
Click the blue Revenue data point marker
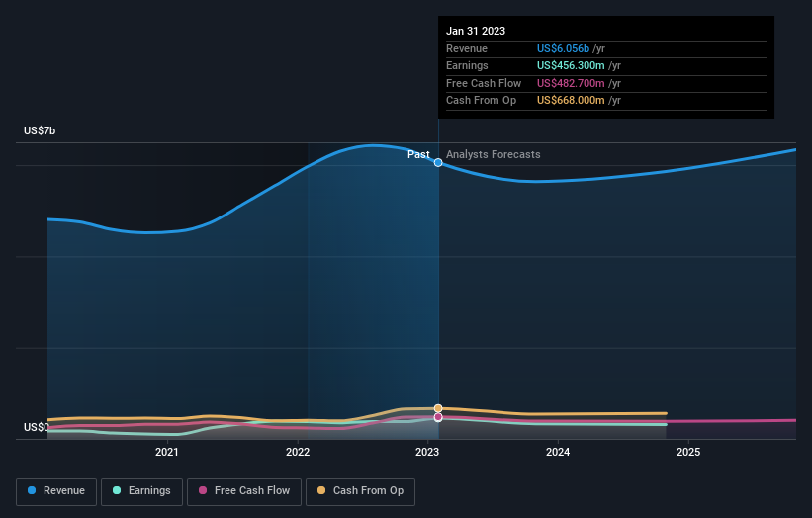pyautogui.click(x=438, y=162)
